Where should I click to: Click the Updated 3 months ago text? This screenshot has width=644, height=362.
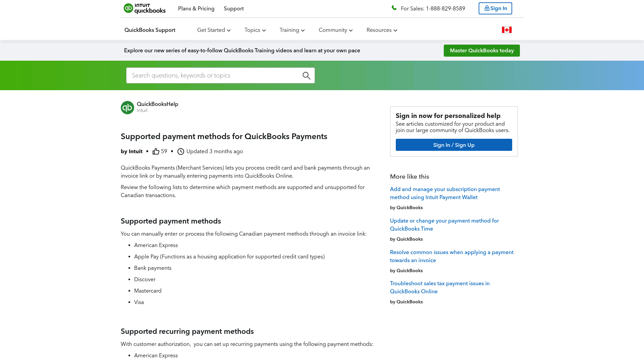[x=215, y=152]
